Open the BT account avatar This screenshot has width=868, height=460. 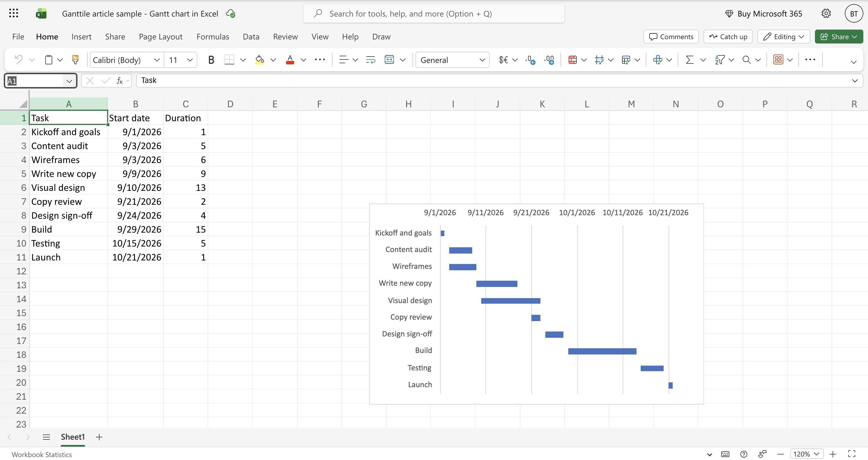pyautogui.click(x=853, y=13)
